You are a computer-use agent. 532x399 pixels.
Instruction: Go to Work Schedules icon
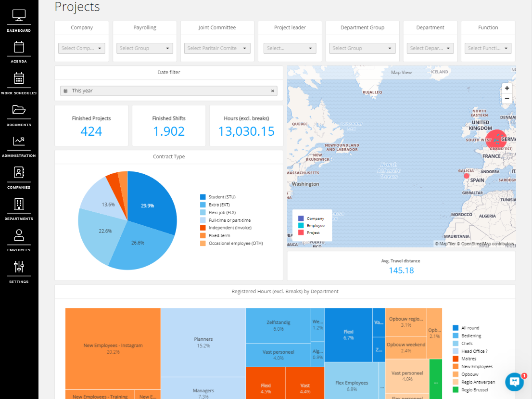[19, 78]
